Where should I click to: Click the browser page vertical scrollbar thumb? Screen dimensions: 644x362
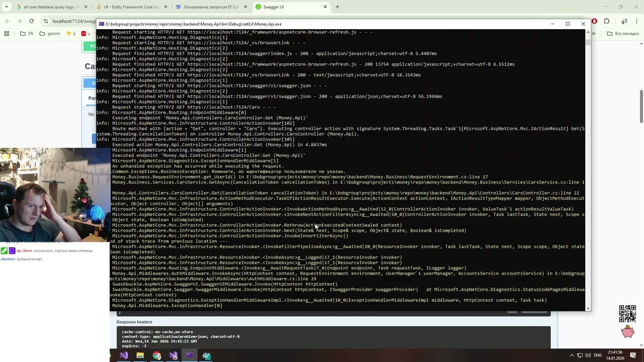tap(641, 106)
